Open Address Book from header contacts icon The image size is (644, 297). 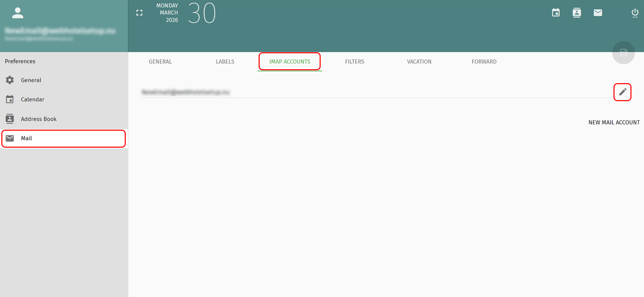coord(577,13)
